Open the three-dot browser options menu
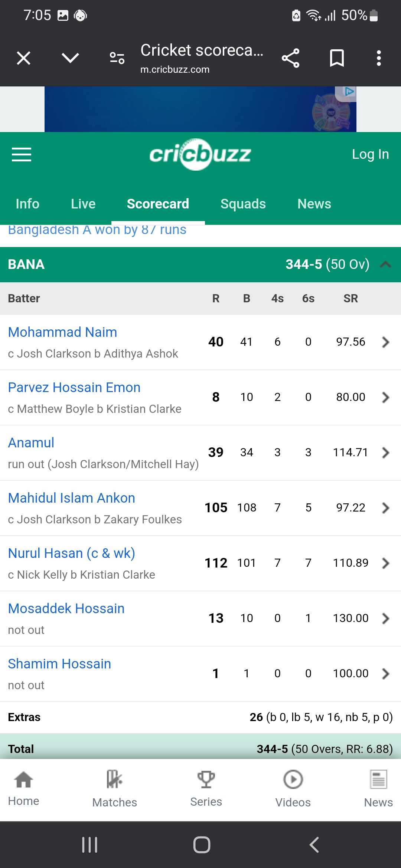 tap(379, 58)
